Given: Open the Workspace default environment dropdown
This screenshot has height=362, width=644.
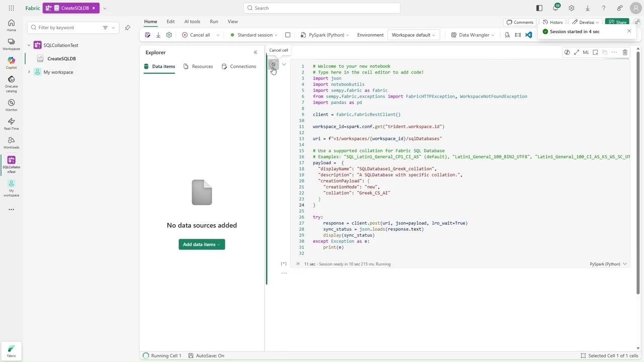Looking at the screenshot, I should click(414, 35).
